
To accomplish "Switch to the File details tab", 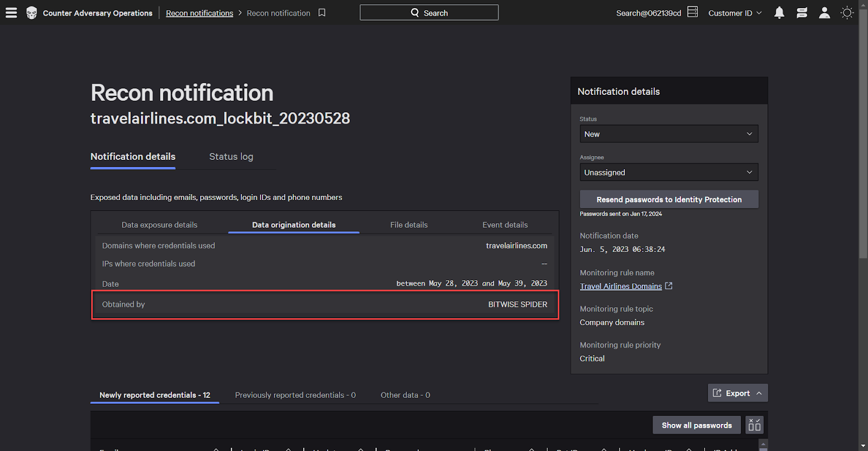I will tap(409, 225).
